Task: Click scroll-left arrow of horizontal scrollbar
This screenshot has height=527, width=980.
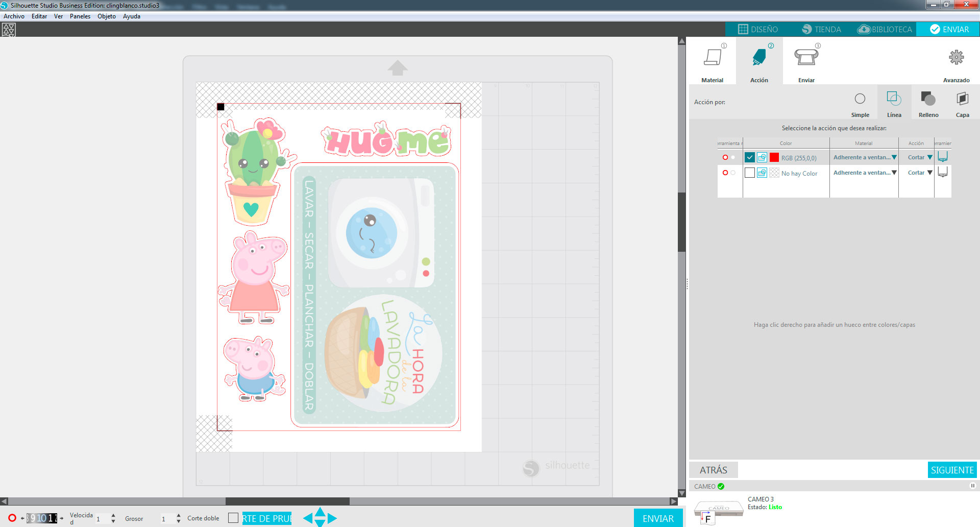Action: tap(4, 501)
